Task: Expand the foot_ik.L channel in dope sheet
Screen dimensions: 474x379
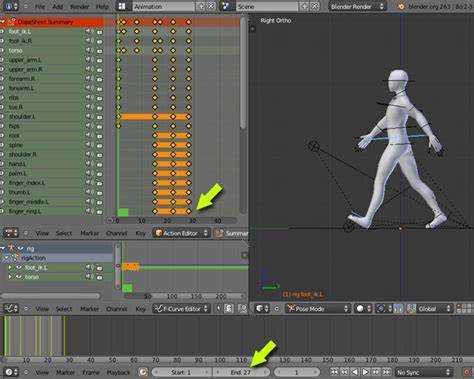Action: pos(2,32)
